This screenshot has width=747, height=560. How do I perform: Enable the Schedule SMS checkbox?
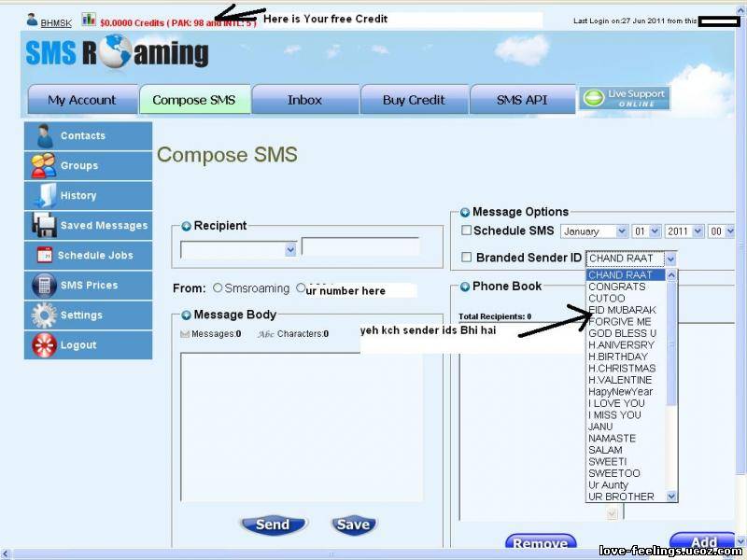coord(466,231)
